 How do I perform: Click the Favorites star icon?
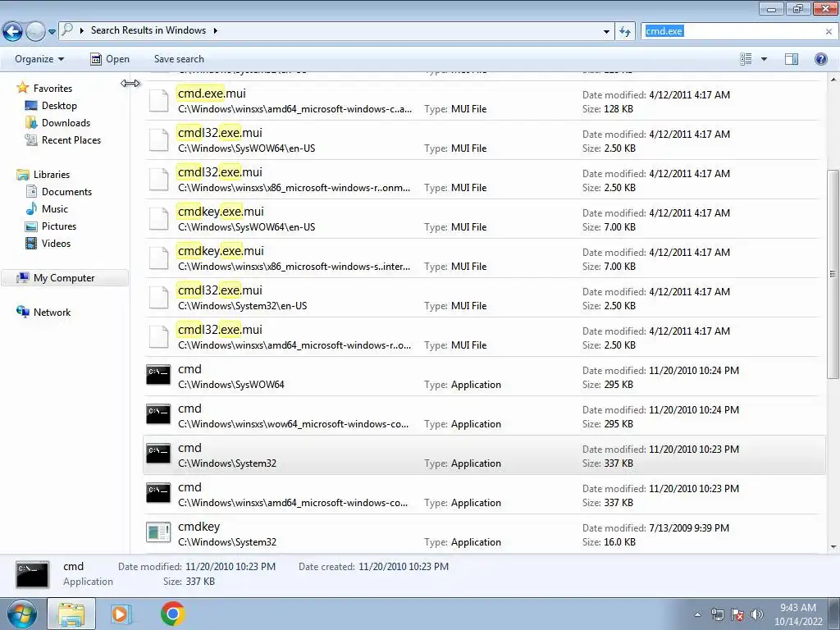pyautogui.click(x=22, y=87)
